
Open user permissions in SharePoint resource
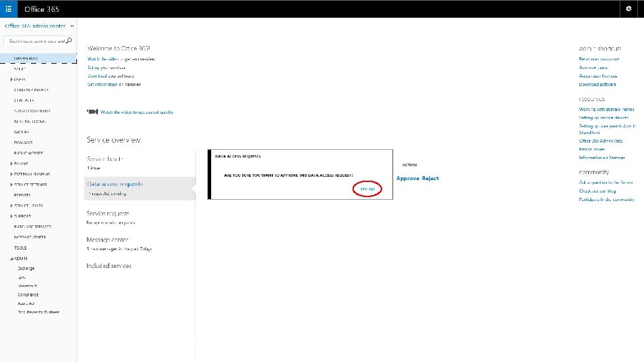[x=607, y=129]
